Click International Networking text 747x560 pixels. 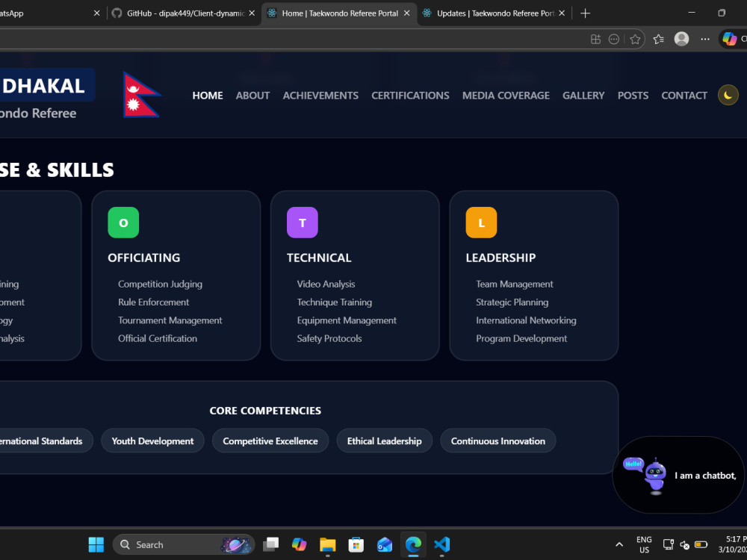tap(526, 320)
